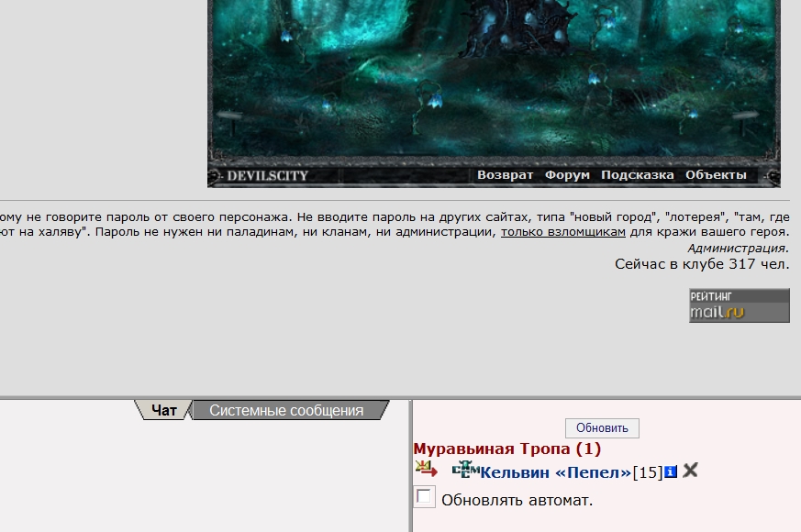Click the DEVILSCITY logo

tap(267, 176)
